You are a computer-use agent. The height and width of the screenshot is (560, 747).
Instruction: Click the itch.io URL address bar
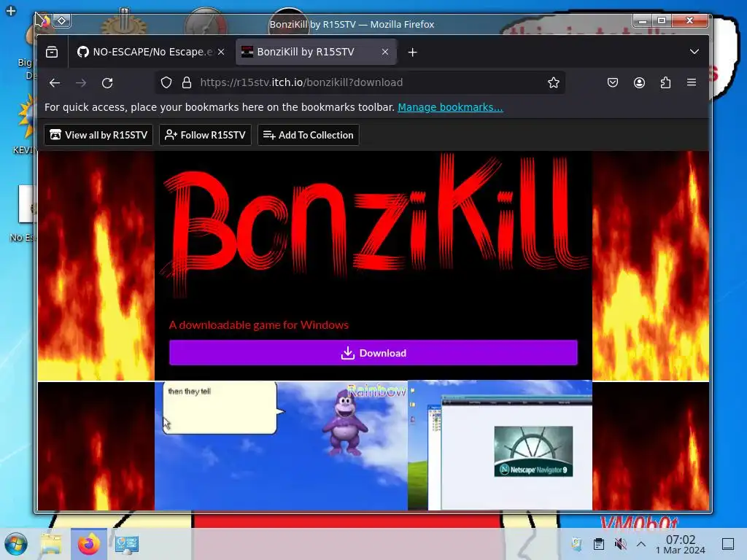(360, 82)
